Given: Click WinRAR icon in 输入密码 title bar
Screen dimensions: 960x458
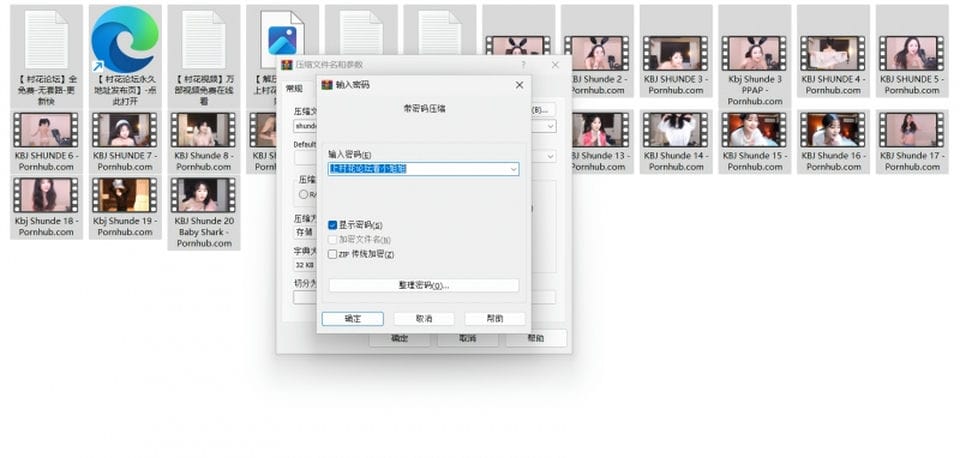Looking at the screenshot, I should (x=327, y=85).
